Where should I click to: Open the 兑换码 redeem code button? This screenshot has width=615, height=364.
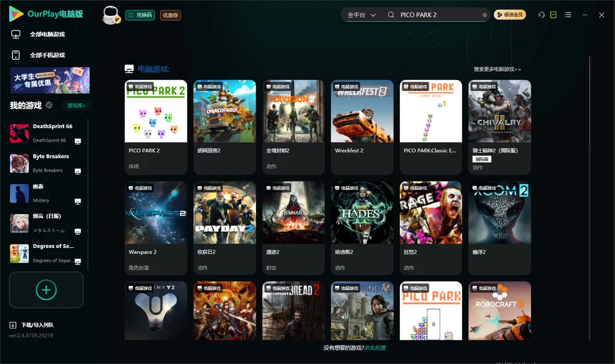[140, 15]
